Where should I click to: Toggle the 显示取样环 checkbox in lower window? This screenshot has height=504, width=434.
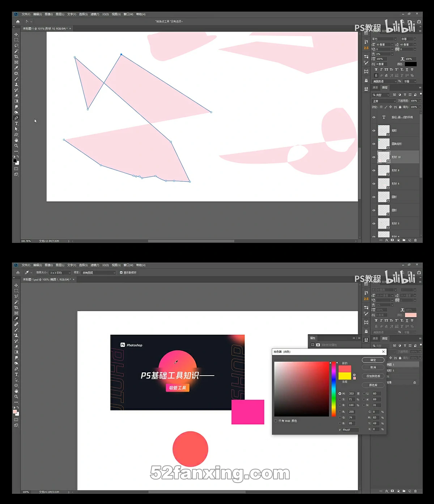click(x=121, y=273)
